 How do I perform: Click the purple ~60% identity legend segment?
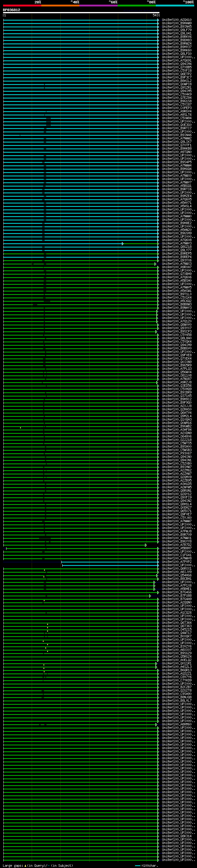pyautogui.click(x=99, y=6)
